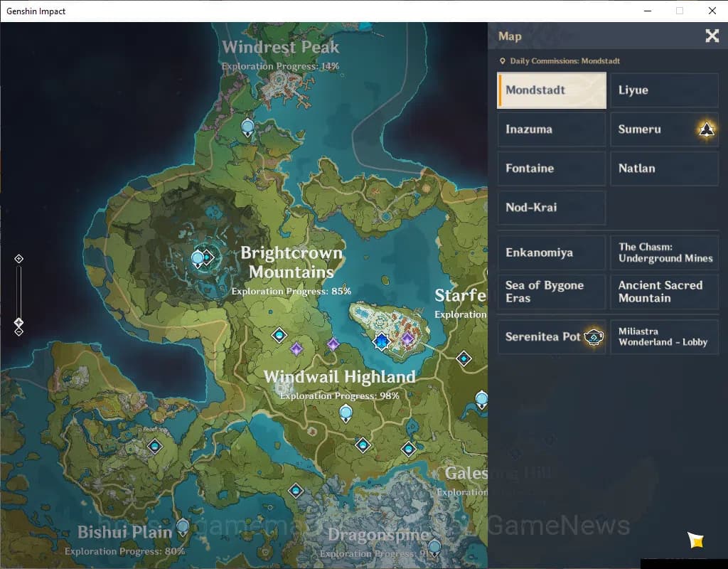
Task: Click the teleport waypoint east of the Mondstadt bridge
Action: 464,358
